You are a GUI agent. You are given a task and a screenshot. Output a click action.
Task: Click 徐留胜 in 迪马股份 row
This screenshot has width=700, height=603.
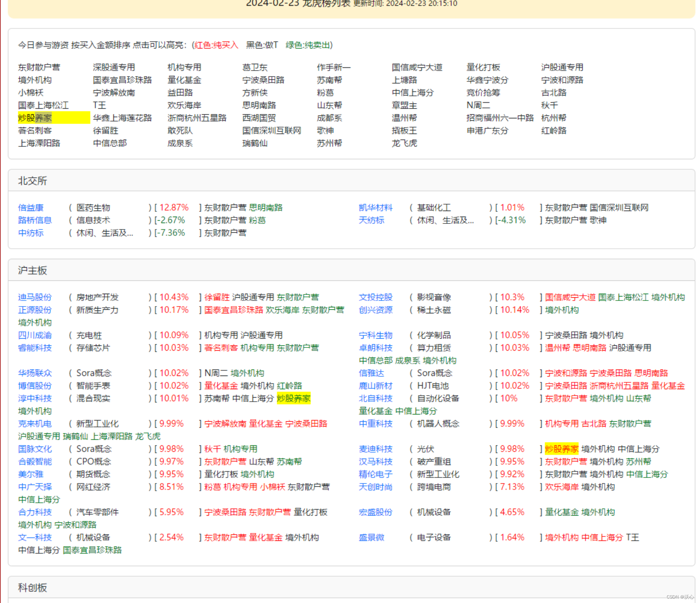(x=217, y=297)
